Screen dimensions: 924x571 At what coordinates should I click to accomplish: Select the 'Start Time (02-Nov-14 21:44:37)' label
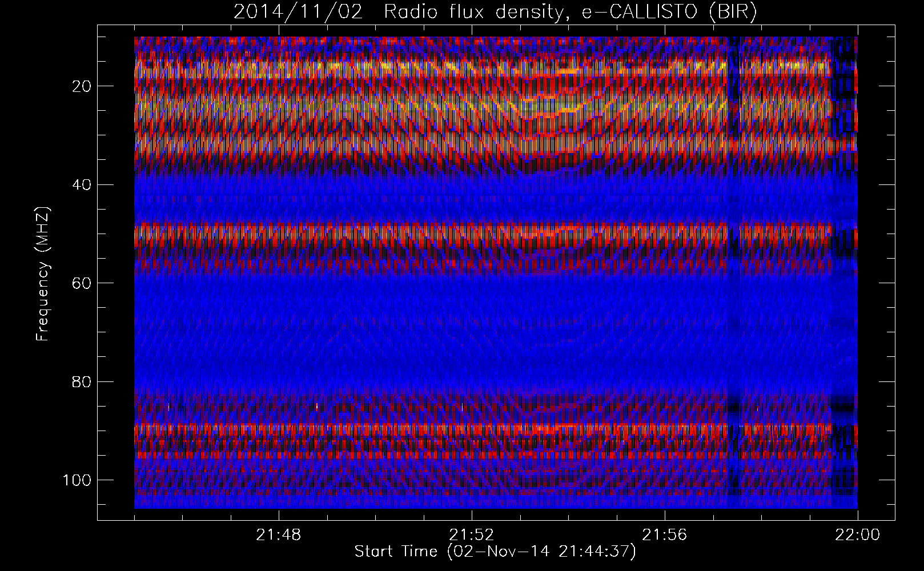coord(495,552)
